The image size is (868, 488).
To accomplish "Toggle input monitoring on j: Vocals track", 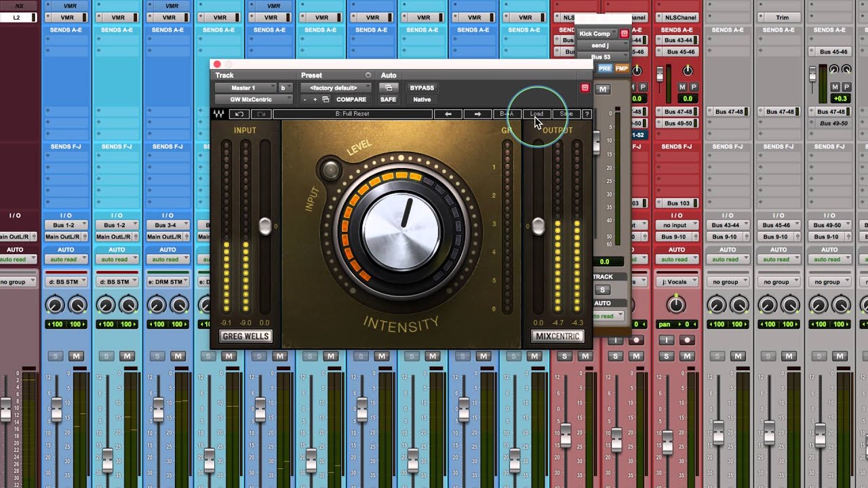I will click(x=667, y=340).
